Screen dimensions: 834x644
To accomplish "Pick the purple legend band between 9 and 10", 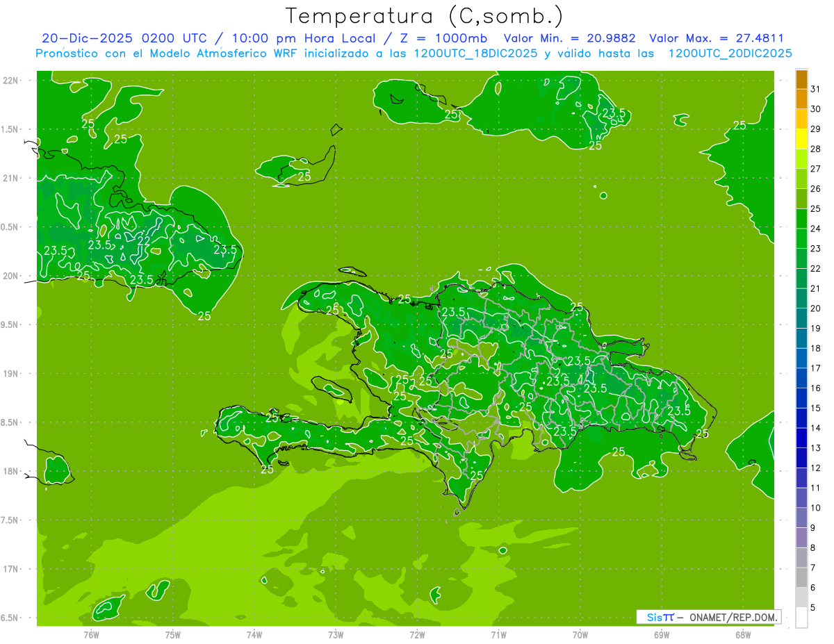I will (x=801, y=518).
